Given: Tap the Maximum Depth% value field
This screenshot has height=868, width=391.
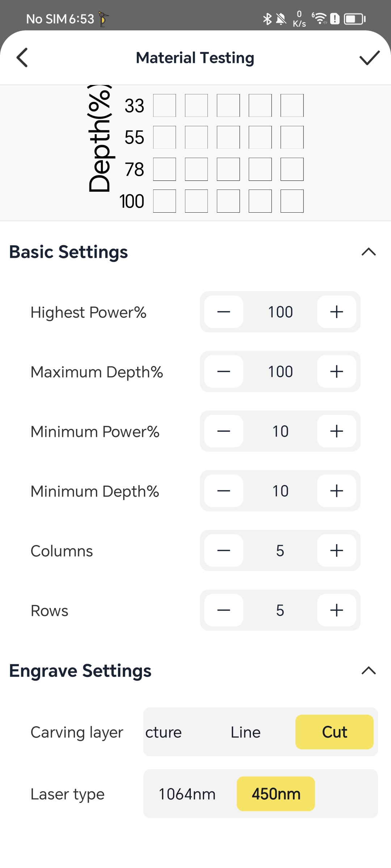Looking at the screenshot, I should (280, 371).
